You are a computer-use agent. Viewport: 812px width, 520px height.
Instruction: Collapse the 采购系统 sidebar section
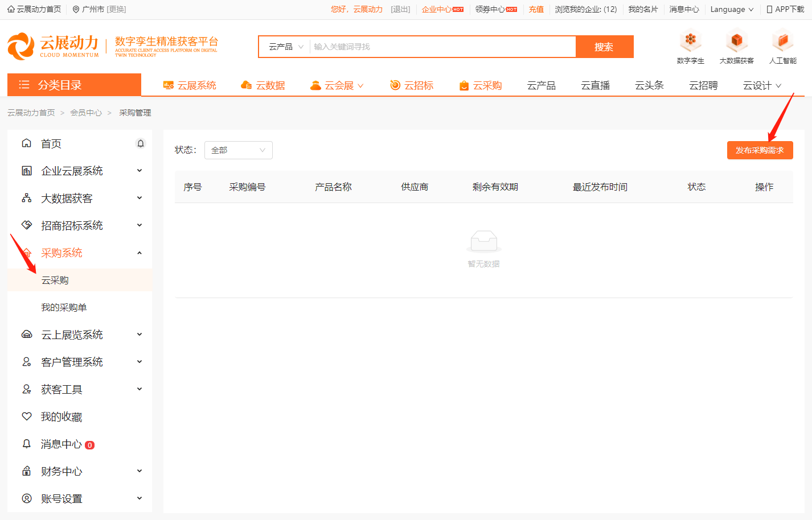point(139,252)
